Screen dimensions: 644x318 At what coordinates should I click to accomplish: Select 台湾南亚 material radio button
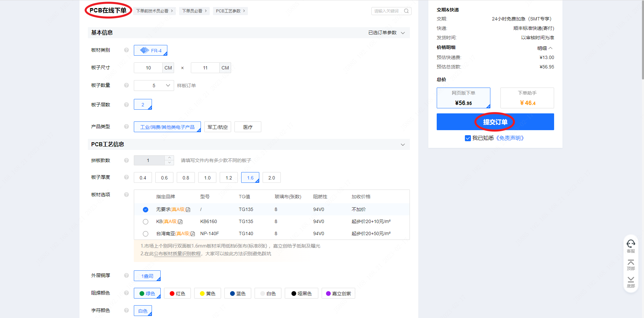coord(146,234)
